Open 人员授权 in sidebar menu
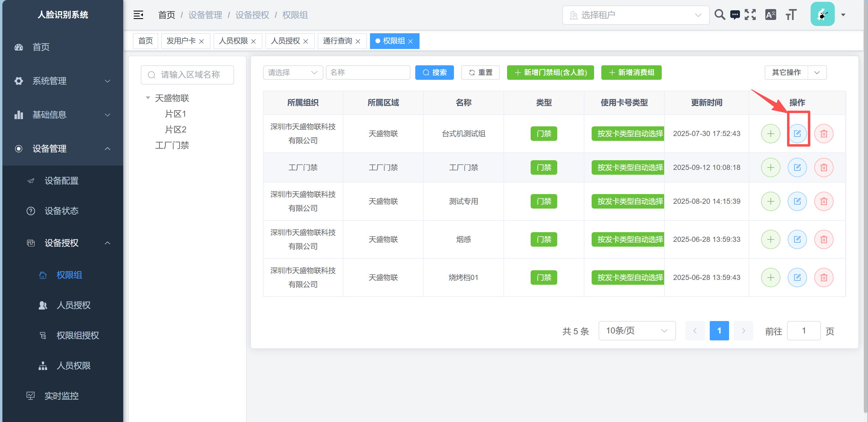868x422 pixels. click(73, 305)
